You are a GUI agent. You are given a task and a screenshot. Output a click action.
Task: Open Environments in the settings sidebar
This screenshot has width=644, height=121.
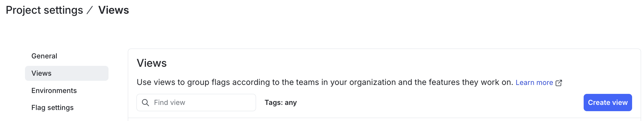54,91
